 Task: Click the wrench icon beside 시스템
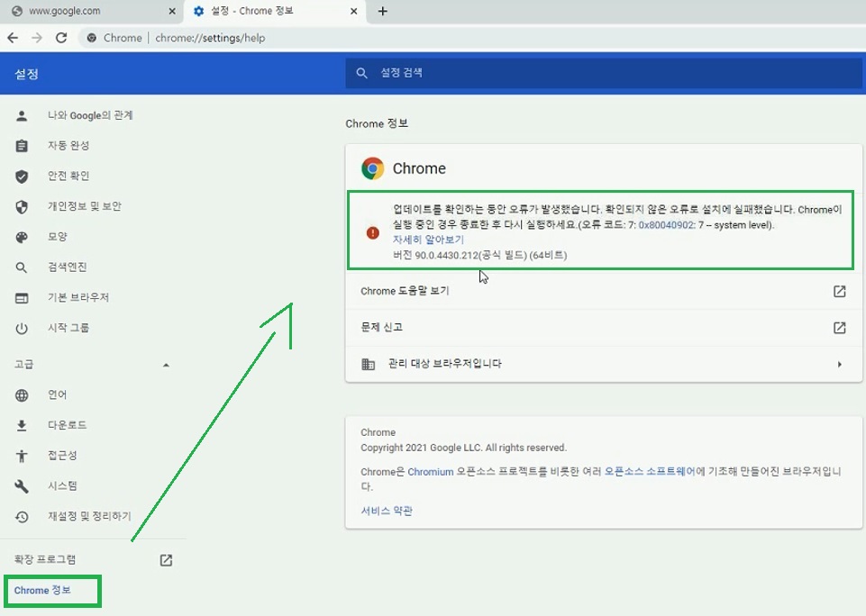[22, 486]
